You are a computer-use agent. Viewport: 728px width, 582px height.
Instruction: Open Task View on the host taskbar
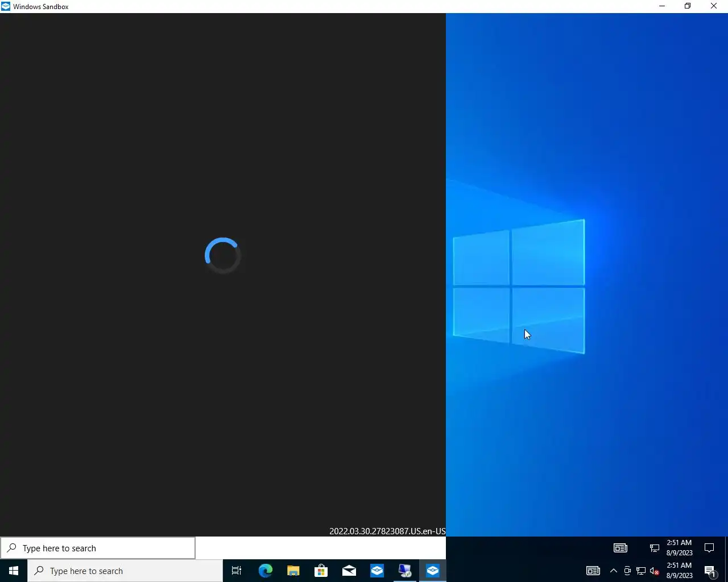click(237, 571)
